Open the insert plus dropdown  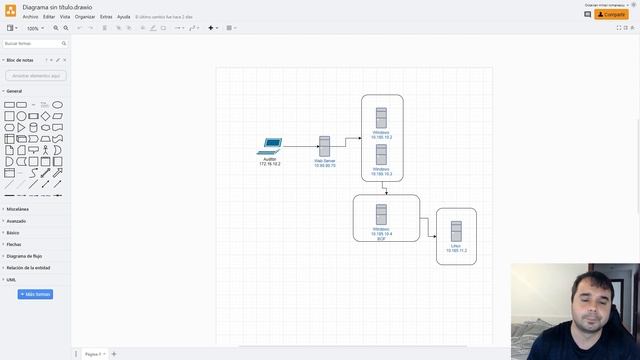[213, 28]
